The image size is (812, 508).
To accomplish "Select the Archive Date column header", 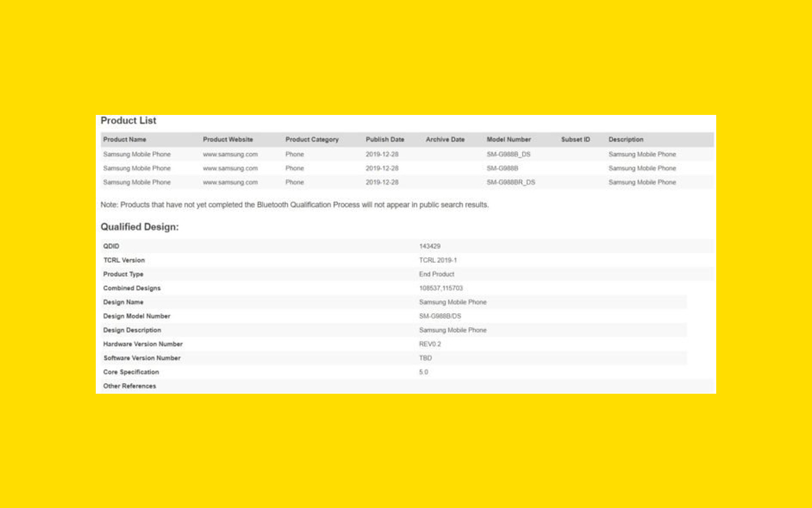I will click(445, 140).
